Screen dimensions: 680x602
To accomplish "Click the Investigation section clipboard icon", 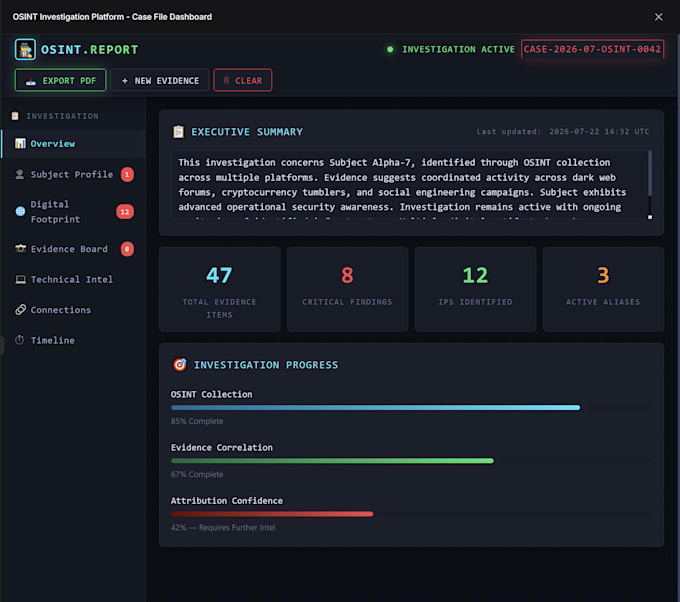I will coord(15,116).
